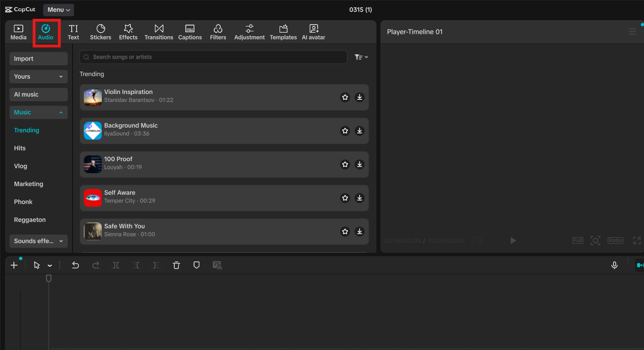644x350 pixels.
Task: Click the timeline playhead marker
Action: click(x=49, y=278)
